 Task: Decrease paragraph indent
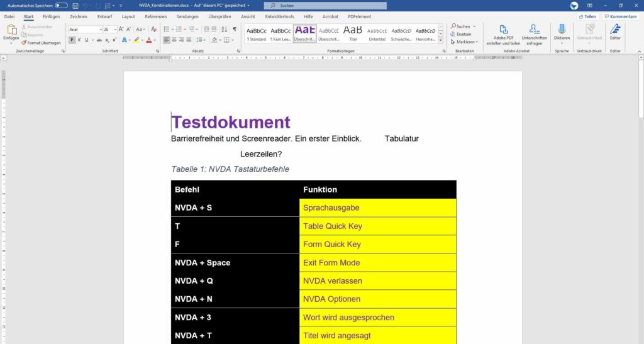pos(206,29)
